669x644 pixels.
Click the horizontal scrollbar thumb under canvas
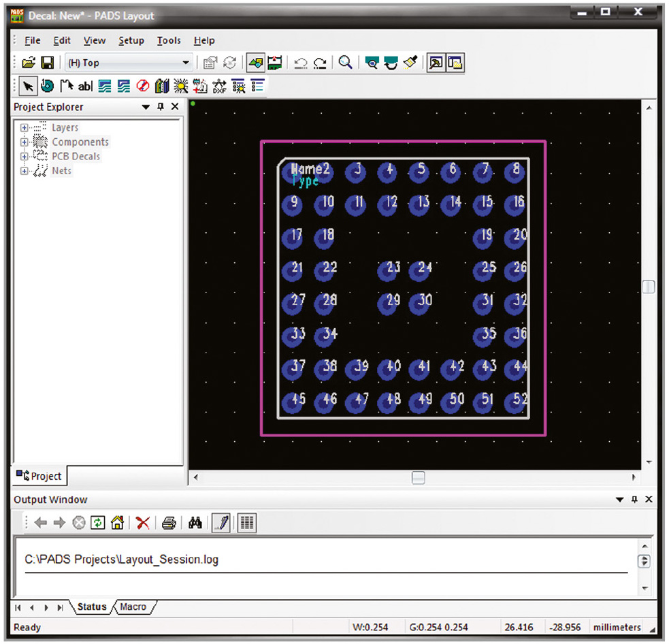pos(419,478)
